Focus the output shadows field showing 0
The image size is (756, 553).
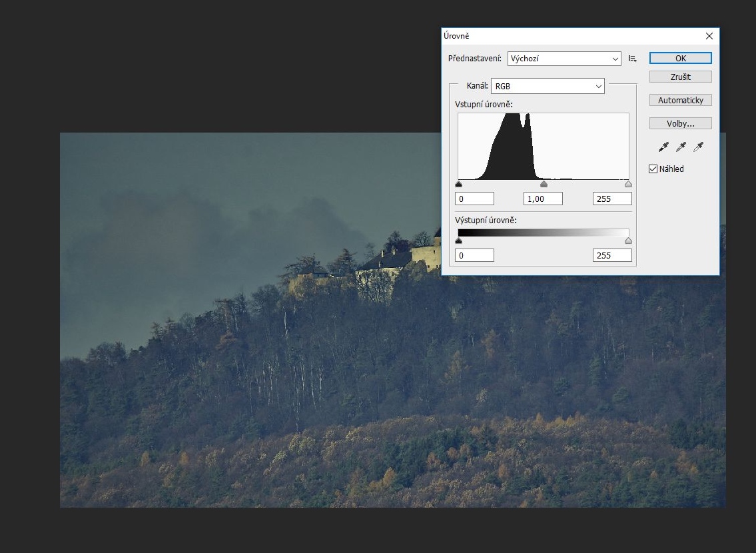(474, 255)
